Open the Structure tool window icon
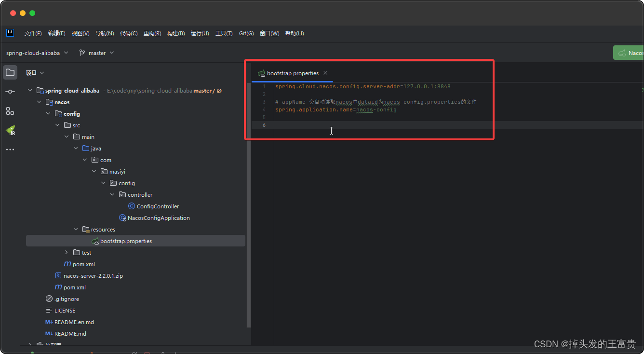 click(10, 111)
